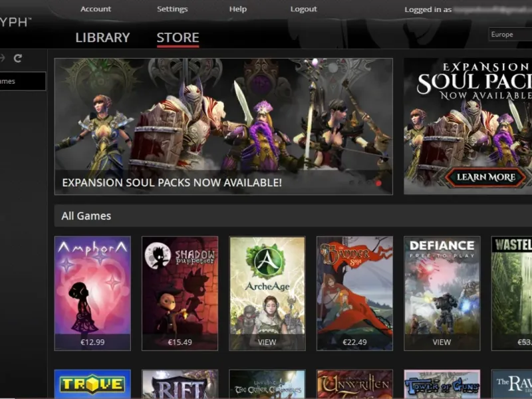Image resolution: width=532 pixels, height=399 pixels.
Task: Switch to the STORE tab
Action: point(178,38)
